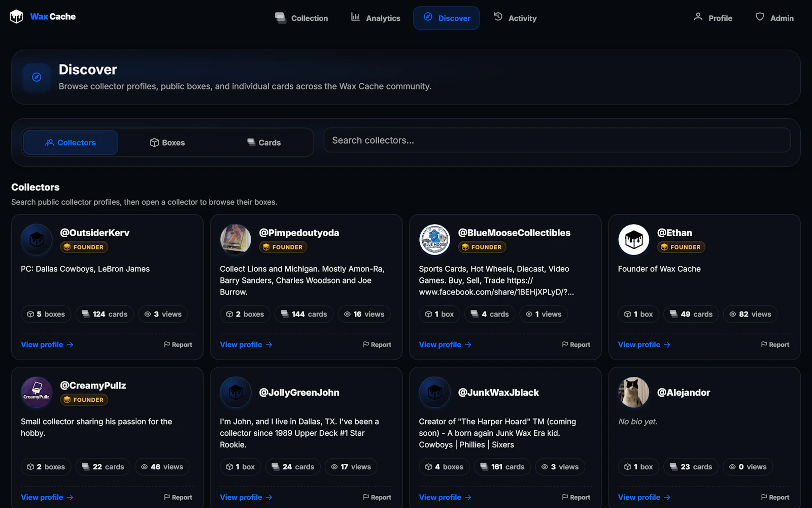This screenshot has height=508, width=812.
Task: Open the Collection nav tab
Action: [x=301, y=18]
